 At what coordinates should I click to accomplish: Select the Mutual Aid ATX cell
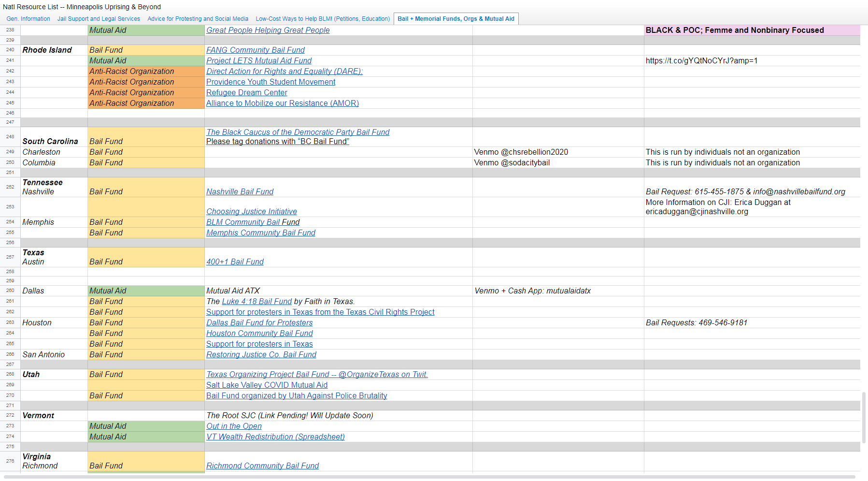339,291
